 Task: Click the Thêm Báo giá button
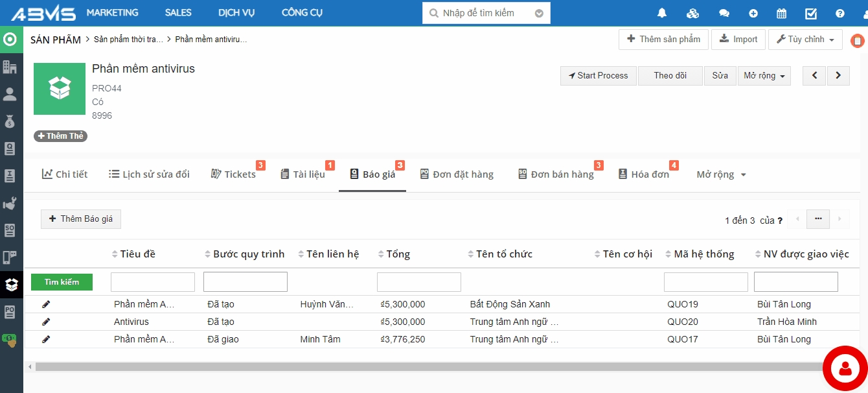[x=80, y=219]
